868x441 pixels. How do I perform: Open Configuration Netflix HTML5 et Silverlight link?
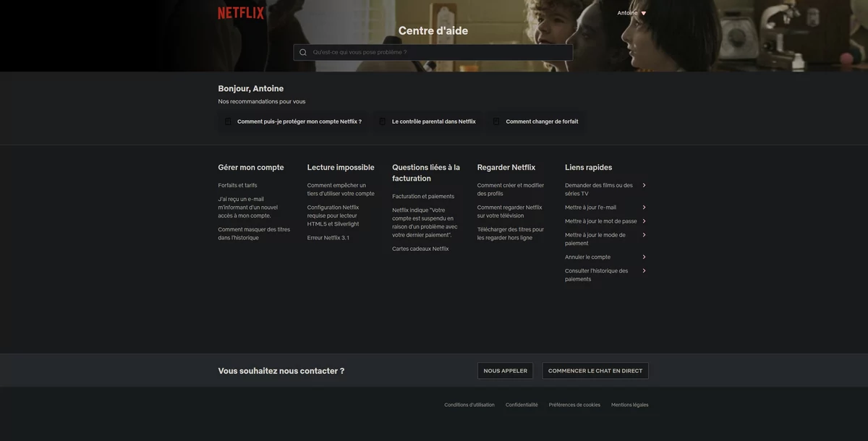point(333,215)
